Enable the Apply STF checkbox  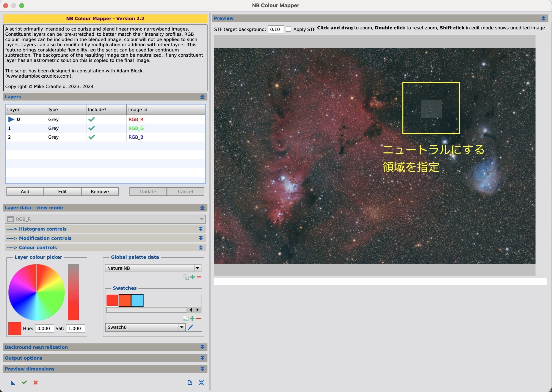(x=289, y=29)
